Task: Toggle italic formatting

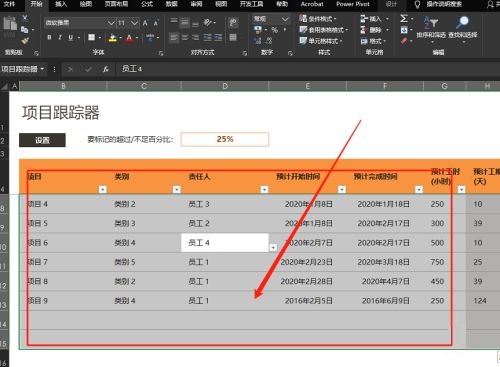Action: (60, 37)
